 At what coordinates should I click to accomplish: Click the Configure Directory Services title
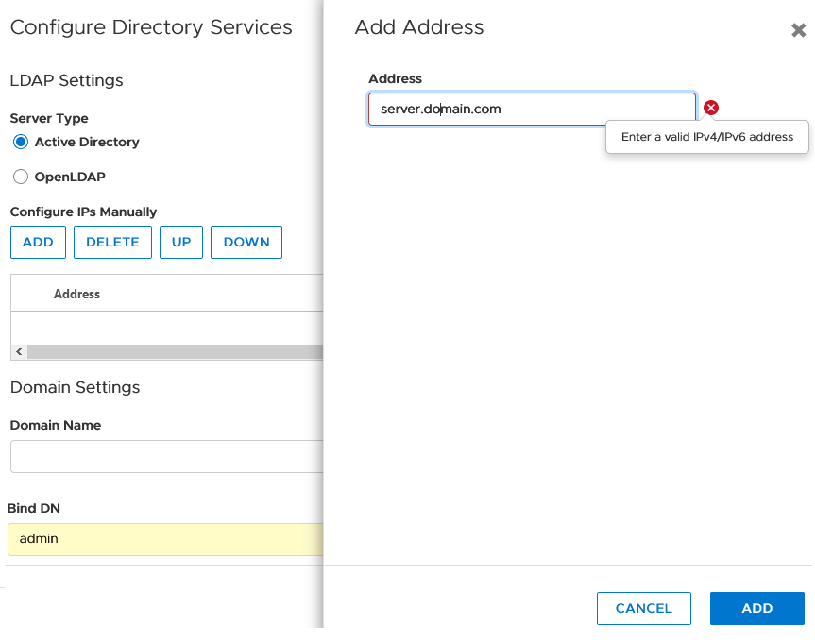click(151, 27)
